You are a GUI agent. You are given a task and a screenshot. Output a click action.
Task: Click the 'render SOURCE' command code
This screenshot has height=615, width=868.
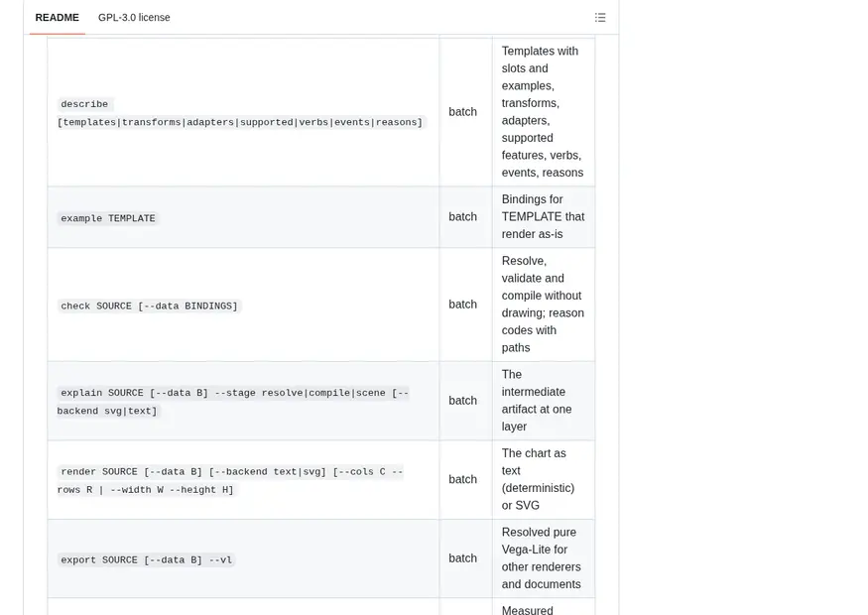(230, 480)
